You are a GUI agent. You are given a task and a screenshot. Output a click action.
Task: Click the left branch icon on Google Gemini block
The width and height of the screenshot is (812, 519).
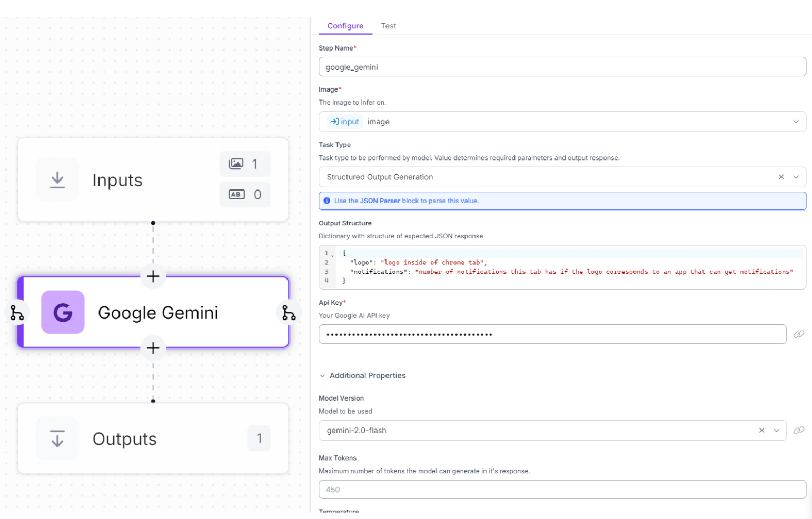click(17, 313)
